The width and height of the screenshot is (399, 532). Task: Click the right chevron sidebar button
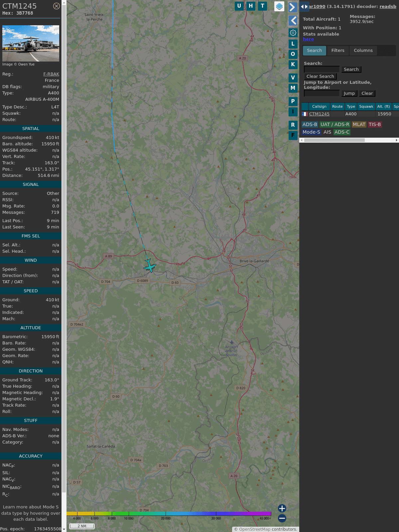coord(293,7)
